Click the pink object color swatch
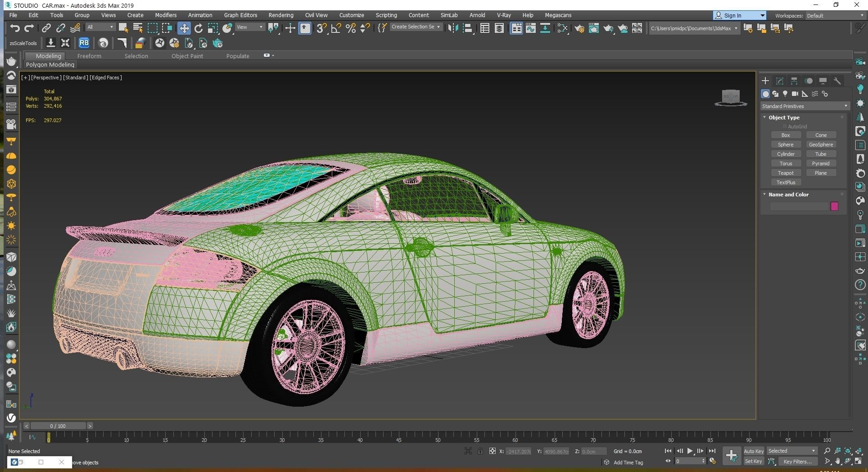Image resolution: width=868 pixels, height=472 pixels. (834, 206)
